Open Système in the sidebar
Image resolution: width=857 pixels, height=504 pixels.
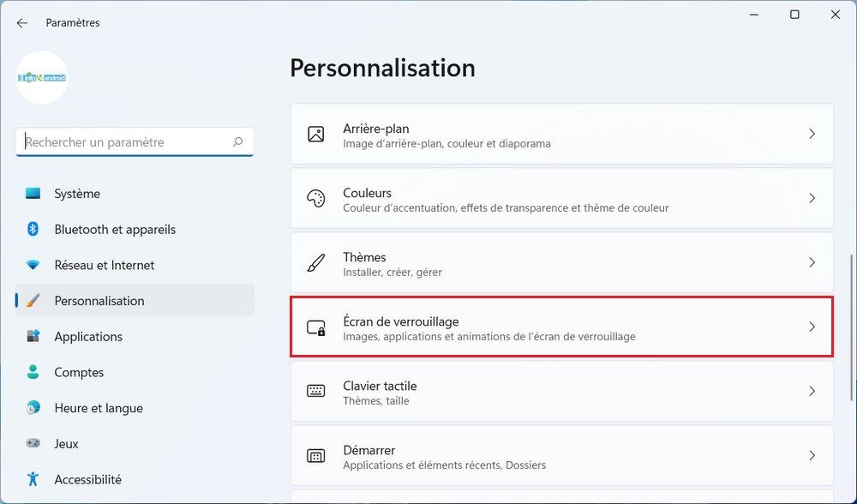tap(77, 194)
